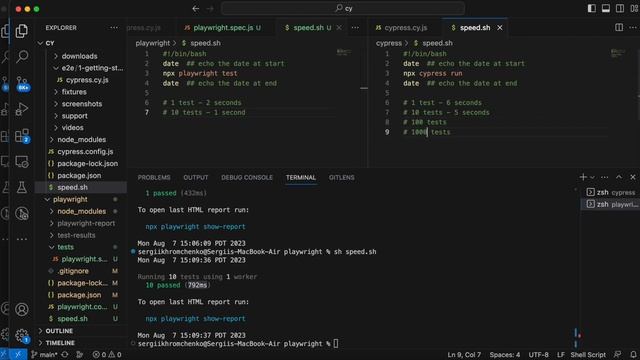Expand the videos folder
This screenshot has width=640, height=360.
tap(81, 127)
